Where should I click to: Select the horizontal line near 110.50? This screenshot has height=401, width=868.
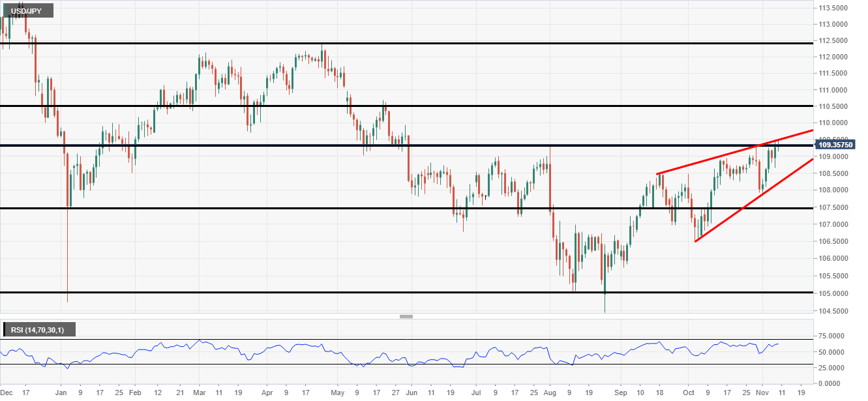point(406,106)
